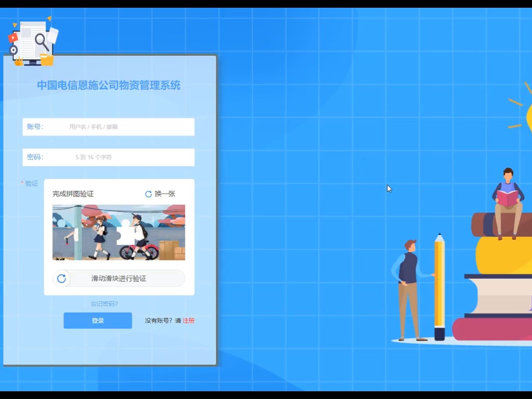532x399 pixels.
Task: Open the 注册 register link
Action: tap(188, 321)
